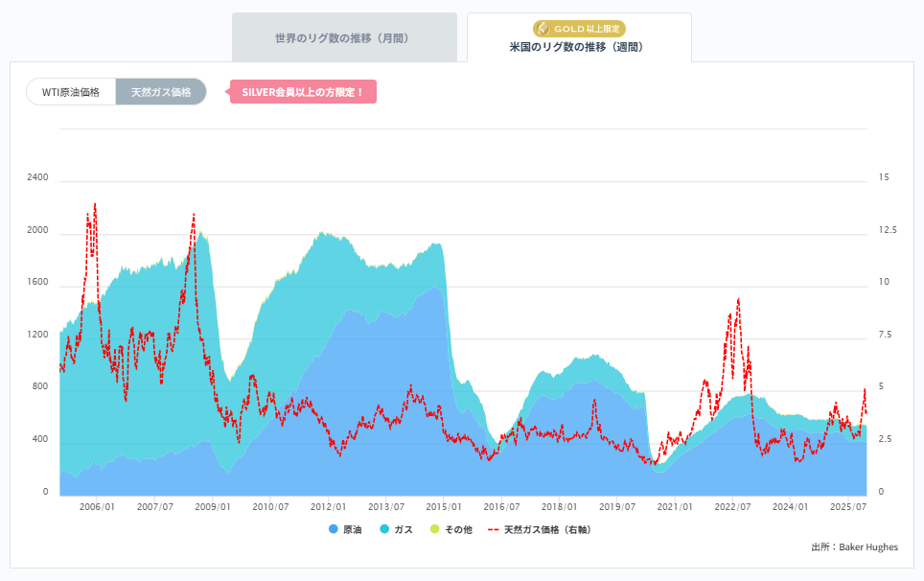This screenshot has width=924, height=581.
Task: Click the teal ガス legend dot
Action: [x=383, y=528]
